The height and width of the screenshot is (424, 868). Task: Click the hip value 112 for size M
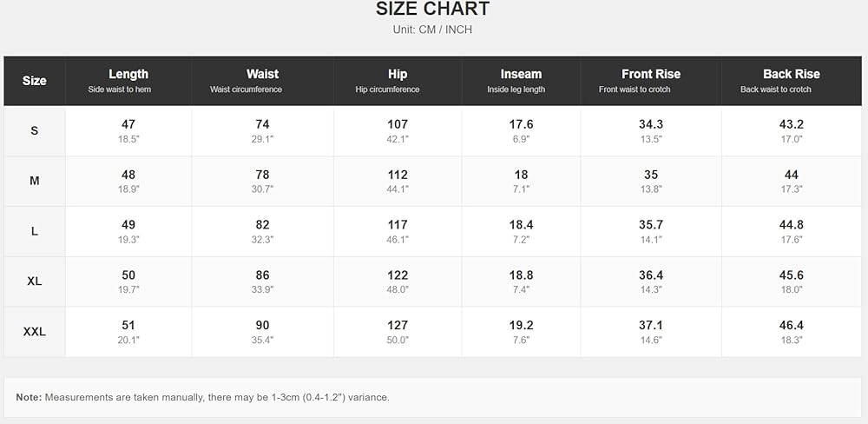398,176
